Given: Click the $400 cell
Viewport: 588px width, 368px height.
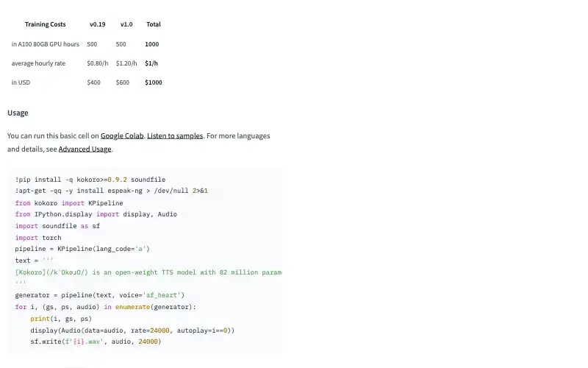Looking at the screenshot, I should coord(94,82).
